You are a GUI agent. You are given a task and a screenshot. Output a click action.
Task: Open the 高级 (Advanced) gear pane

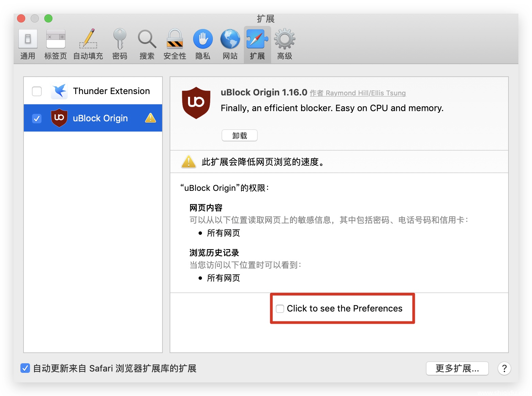pyautogui.click(x=285, y=45)
